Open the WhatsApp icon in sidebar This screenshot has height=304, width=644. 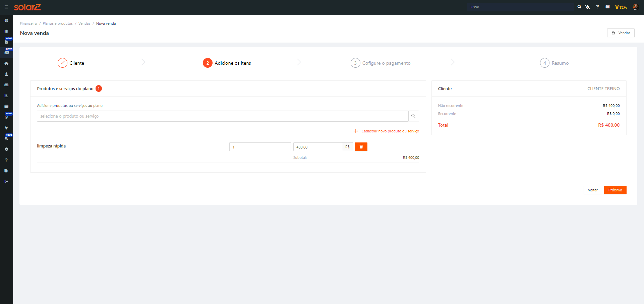pos(6,117)
